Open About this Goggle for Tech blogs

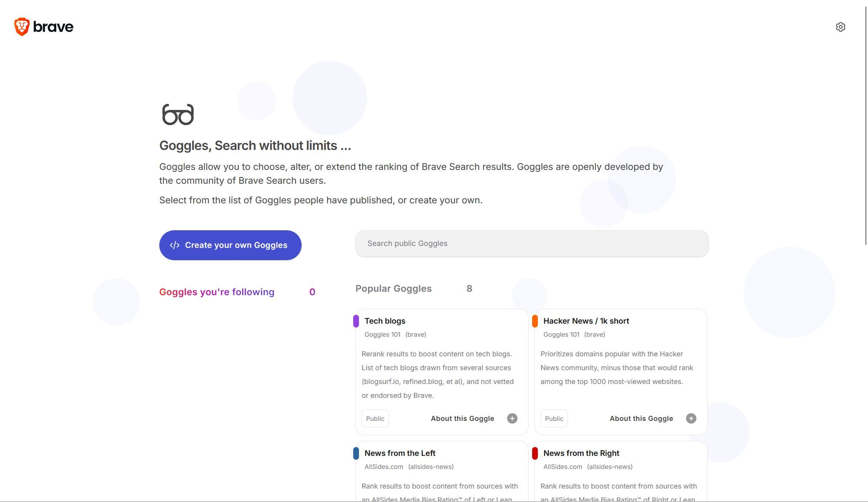[x=462, y=418]
